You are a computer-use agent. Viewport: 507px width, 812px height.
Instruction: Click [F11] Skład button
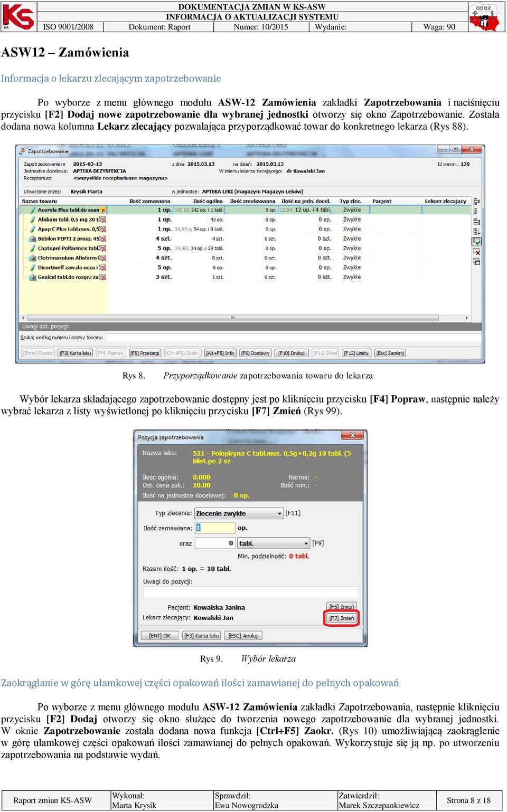pyautogui.click(x=325, y=353)
